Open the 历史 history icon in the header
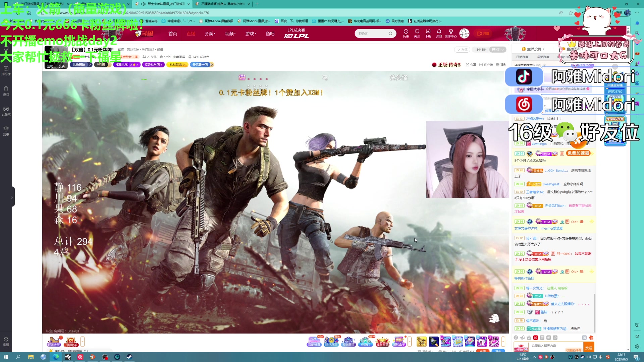The height and width of the screenshot is (362, 644). (406, 32)
